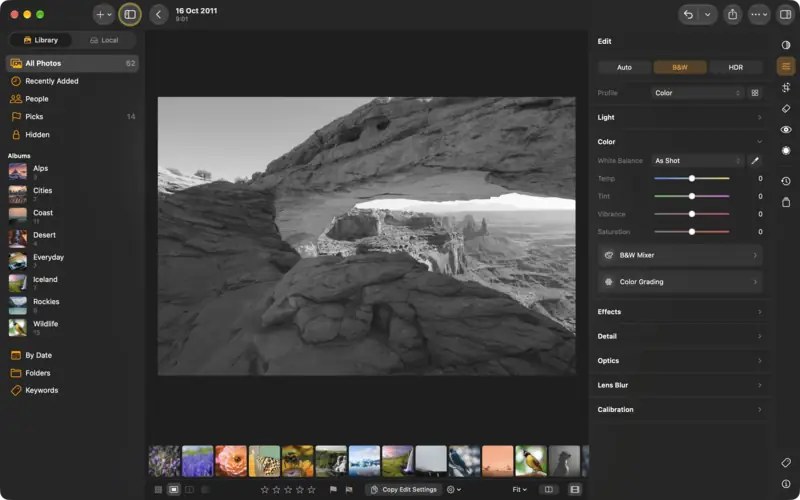
Task: Switch to detail single-photo view
Action: [174, 490]
